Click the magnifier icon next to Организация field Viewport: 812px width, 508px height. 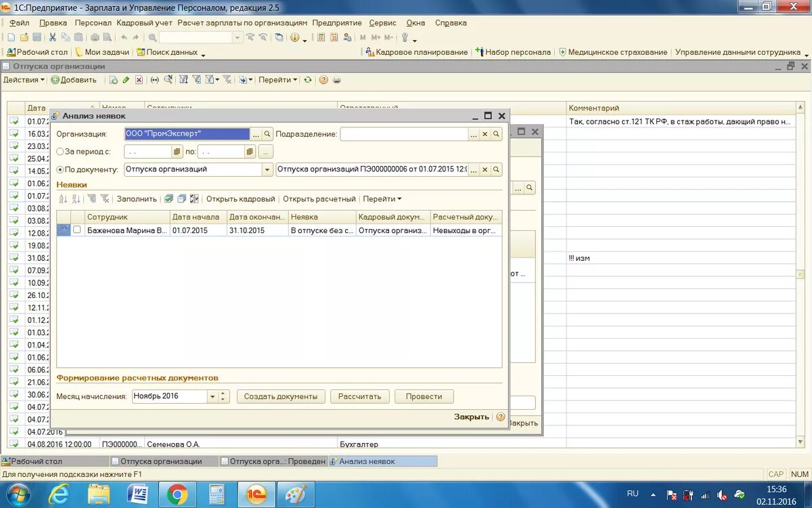pyautogui.click(x=267, y=134)
